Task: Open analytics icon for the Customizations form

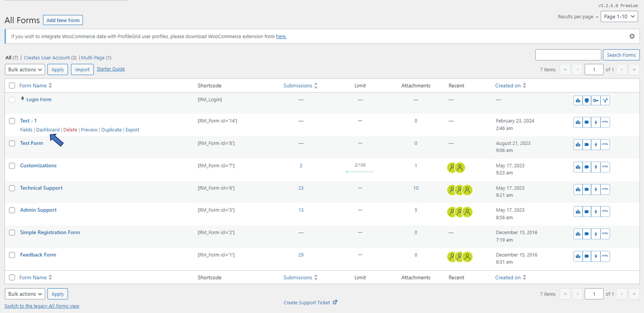Action: pos(578,167)
